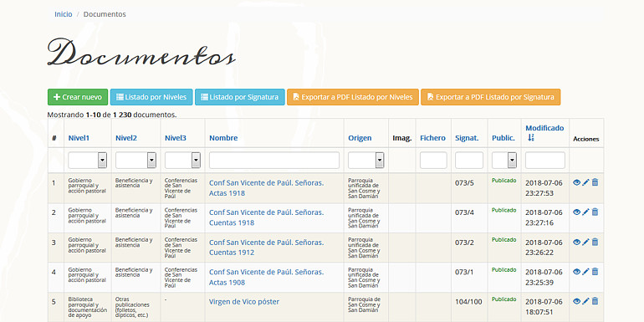The height and width of the screenshot is (322, 644).
Task: Delete Virgen de Vico póster with trash icon
Action: click(595, 301)
